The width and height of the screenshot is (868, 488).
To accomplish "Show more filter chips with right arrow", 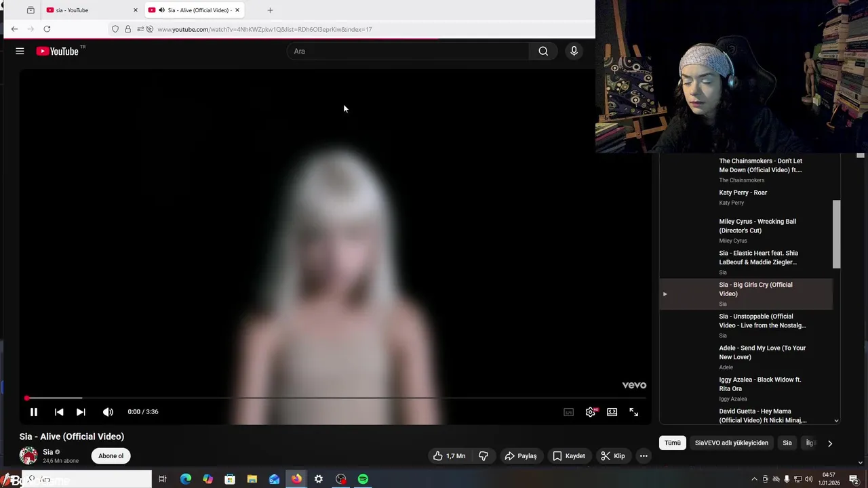I will 829,443.
